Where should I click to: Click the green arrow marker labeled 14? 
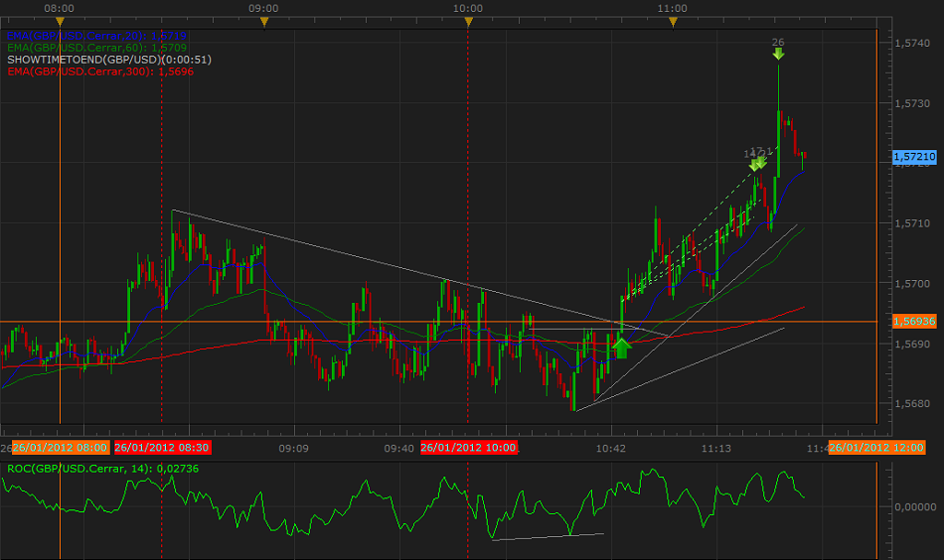tap(752, 164)
